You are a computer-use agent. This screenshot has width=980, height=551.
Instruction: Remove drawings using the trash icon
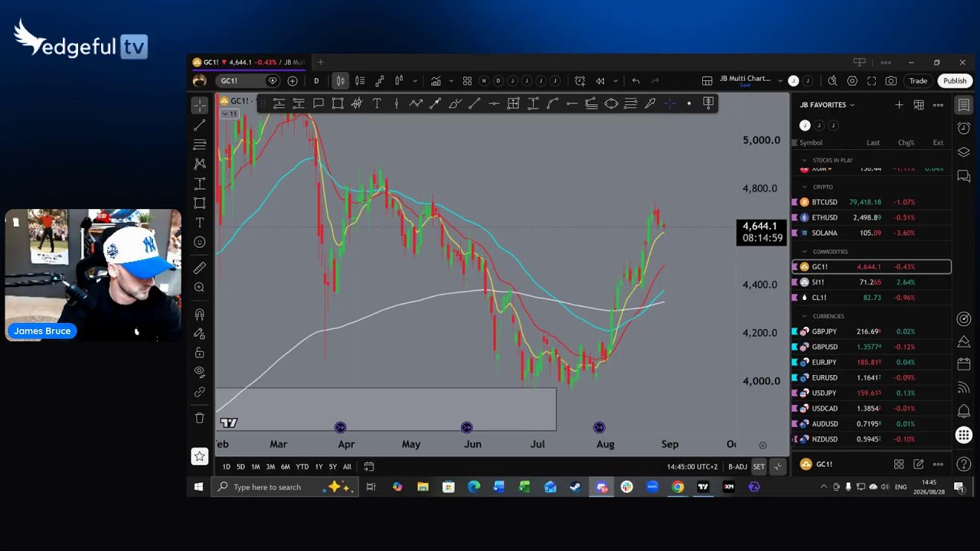point(200,418)
